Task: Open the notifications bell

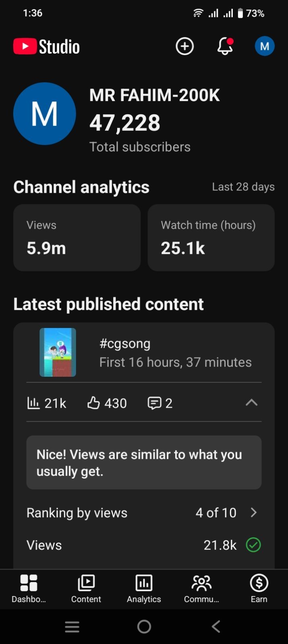Action: tap(225, 46)
